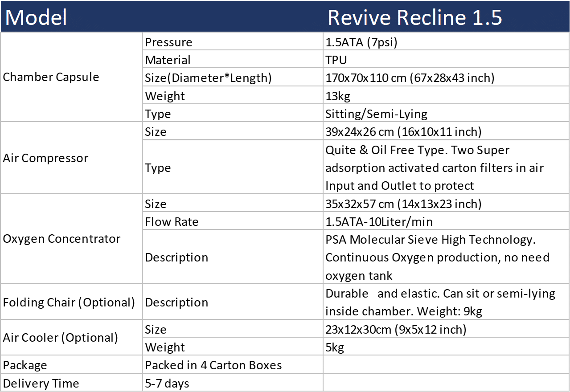This screenshot has height=392, width=570.
Task: Click the 'Air Compressor' category cell
Action: [71, 158]
